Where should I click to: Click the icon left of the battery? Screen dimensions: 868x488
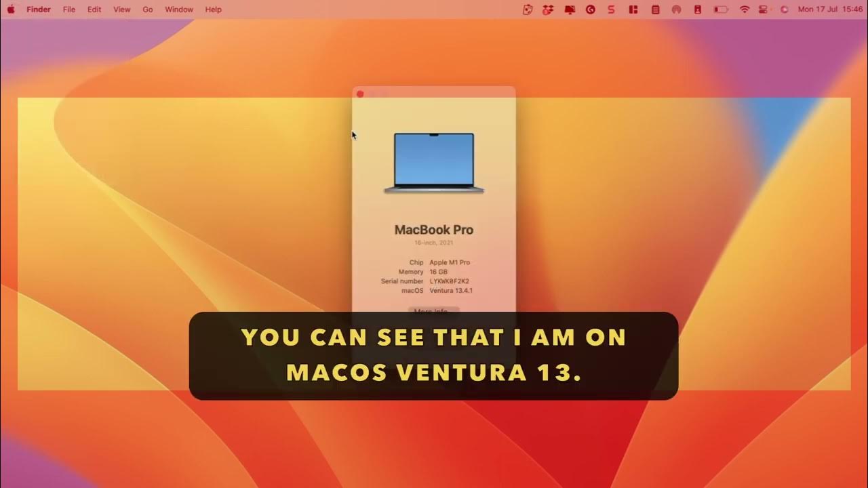698,9
